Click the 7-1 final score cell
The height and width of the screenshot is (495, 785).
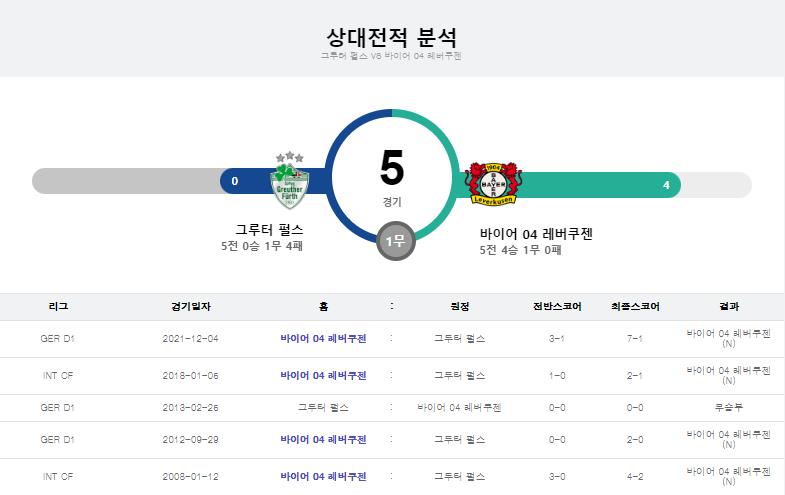[635, 339]
